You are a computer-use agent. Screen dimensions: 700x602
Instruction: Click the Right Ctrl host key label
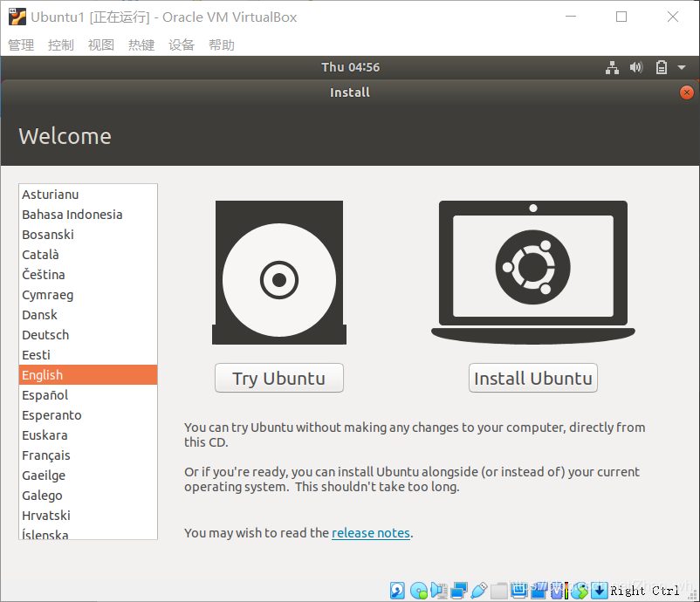[645, 591]
